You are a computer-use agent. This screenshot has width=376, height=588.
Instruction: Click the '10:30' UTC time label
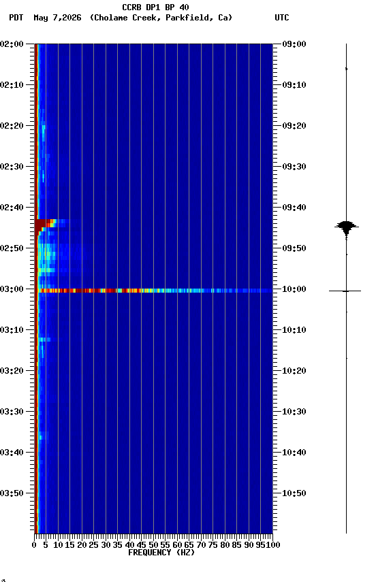point(294,412)
